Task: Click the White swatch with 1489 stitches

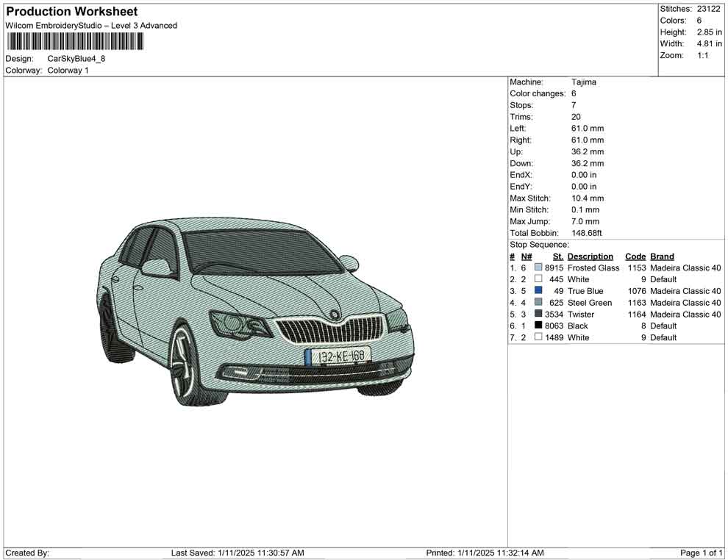Action: click(x=538, y=337)
